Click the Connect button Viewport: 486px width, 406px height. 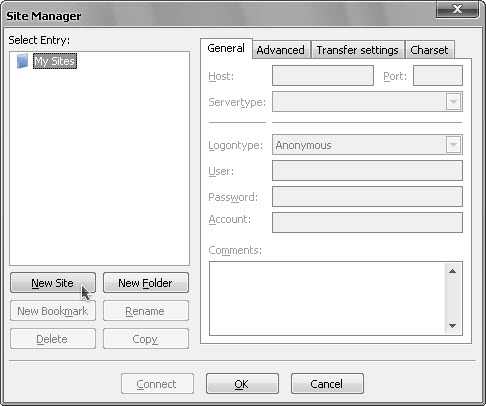point(157,384)
